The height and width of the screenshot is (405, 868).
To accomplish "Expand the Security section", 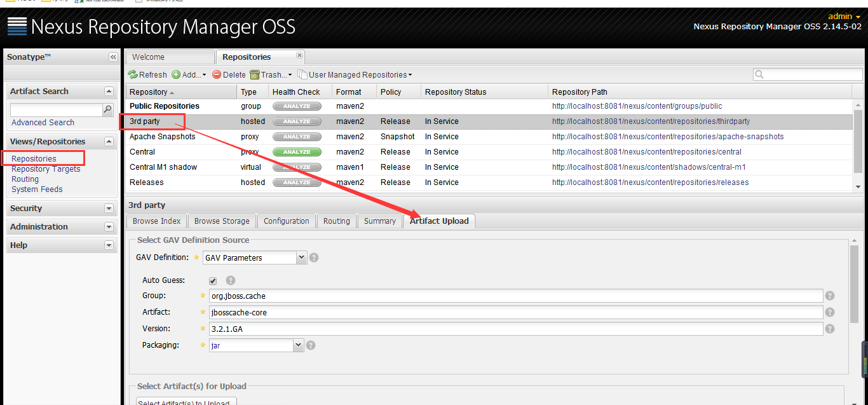I will click(x=109, y=209).
